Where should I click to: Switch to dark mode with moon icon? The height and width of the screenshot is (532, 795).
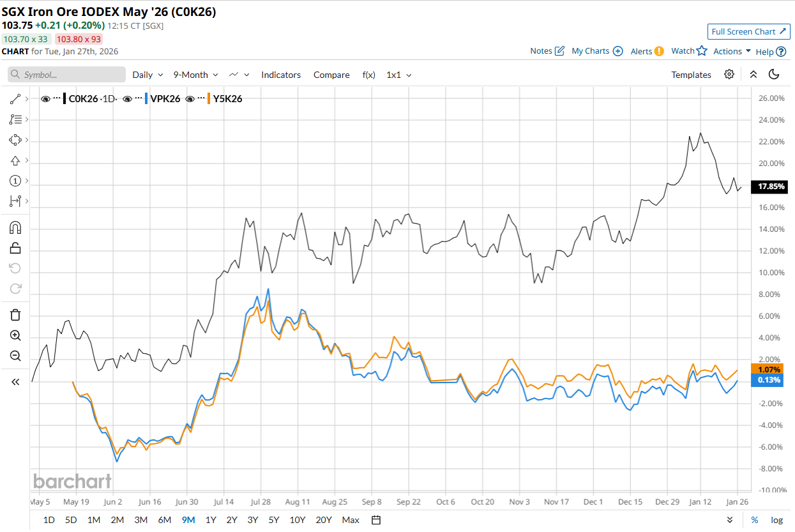774,75
